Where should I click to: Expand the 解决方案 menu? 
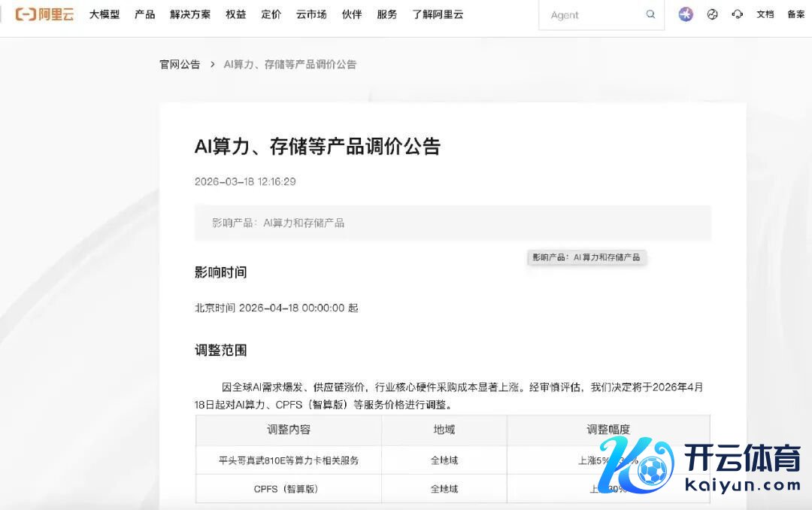(x=190, y=14)
